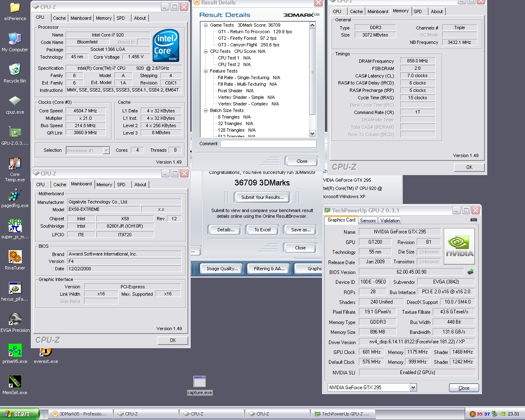525x420 pixels.
Task: Collapse the Feature Tests tree node
Action: (206, 71)
